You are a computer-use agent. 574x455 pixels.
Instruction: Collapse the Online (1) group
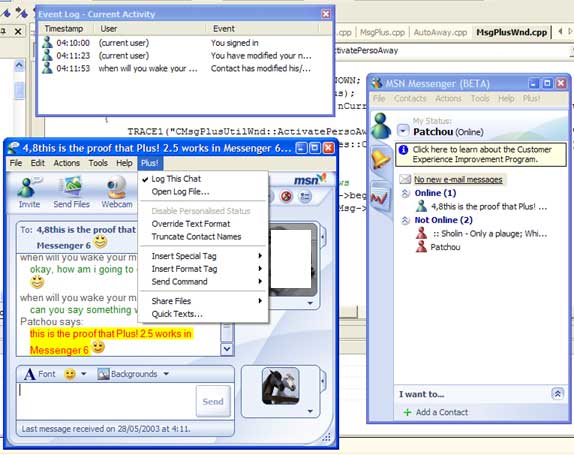click(405, 193)
